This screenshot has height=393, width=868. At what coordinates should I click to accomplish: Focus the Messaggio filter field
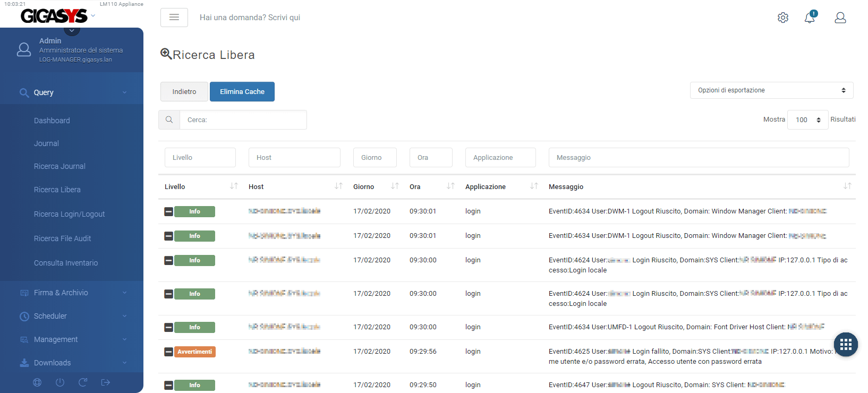pos(699,158)
